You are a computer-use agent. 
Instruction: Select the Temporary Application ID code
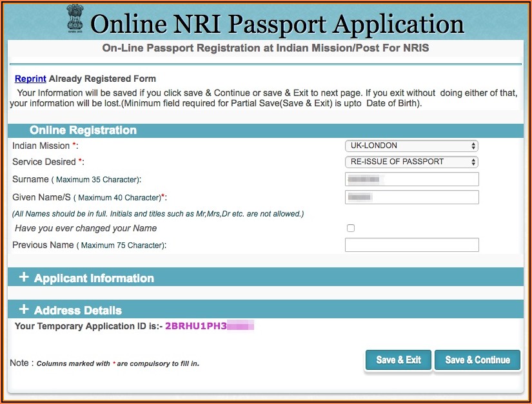pyautogui.click(x=209, y=326)
